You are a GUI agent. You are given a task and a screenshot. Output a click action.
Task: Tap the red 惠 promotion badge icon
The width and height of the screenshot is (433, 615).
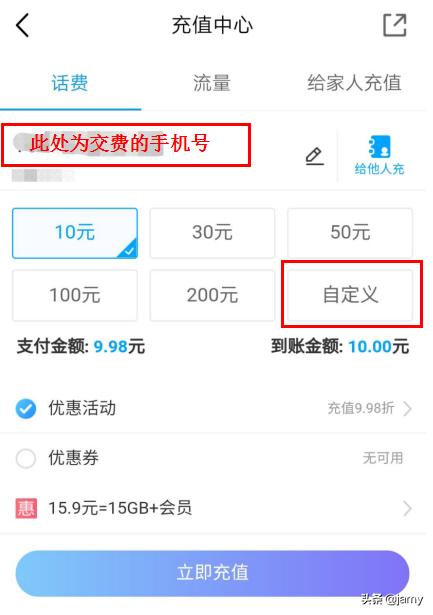coord(26,508)
